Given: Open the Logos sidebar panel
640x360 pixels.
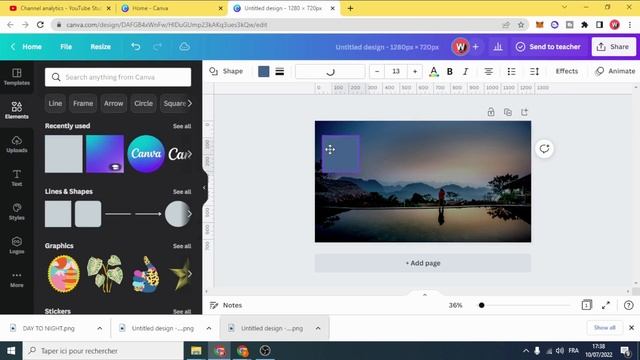Looking at the screenshot, I should tap(17, 245).
